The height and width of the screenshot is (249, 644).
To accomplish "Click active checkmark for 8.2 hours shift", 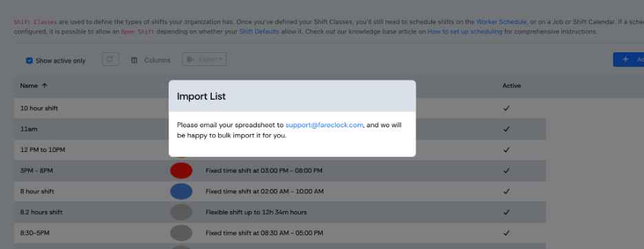I will (x=506, y=213).
